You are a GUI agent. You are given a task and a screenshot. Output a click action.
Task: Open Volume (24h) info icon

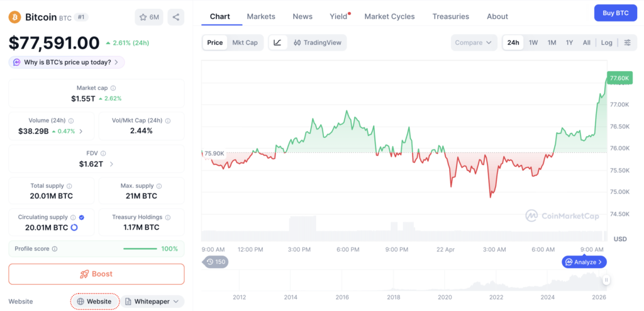[71, 121]
